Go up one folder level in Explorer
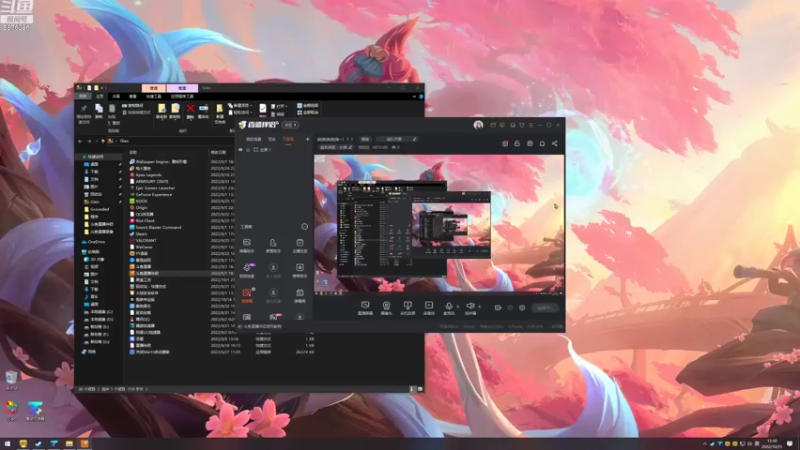 (x=103, y=141)
